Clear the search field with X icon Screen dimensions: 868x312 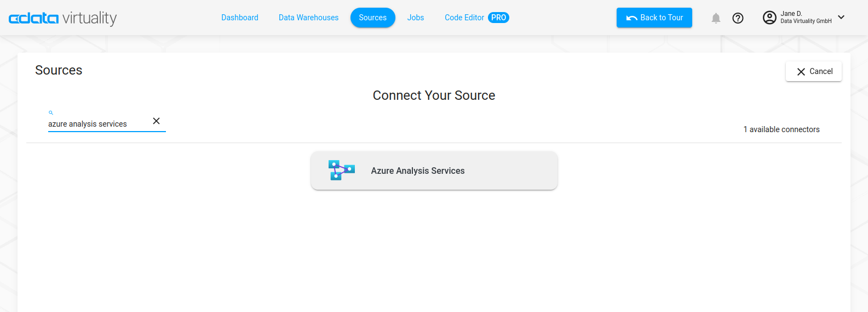coord(156,121)
